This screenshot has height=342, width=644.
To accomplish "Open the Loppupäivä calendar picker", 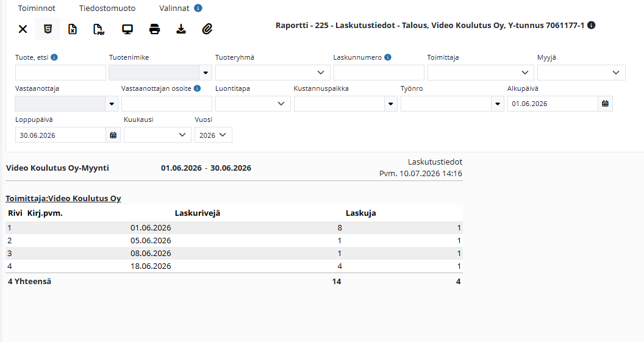I will coord(113,135).
